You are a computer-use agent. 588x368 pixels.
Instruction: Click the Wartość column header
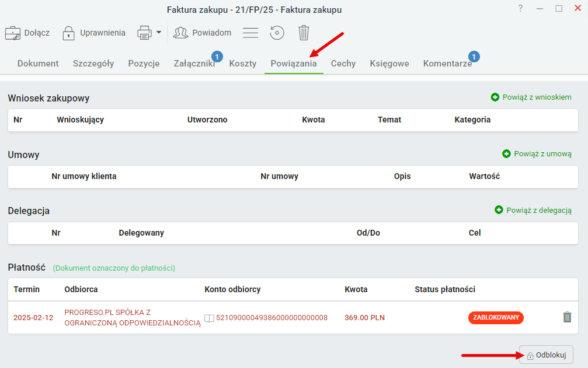pyautogui.click(x=485, y=176)
